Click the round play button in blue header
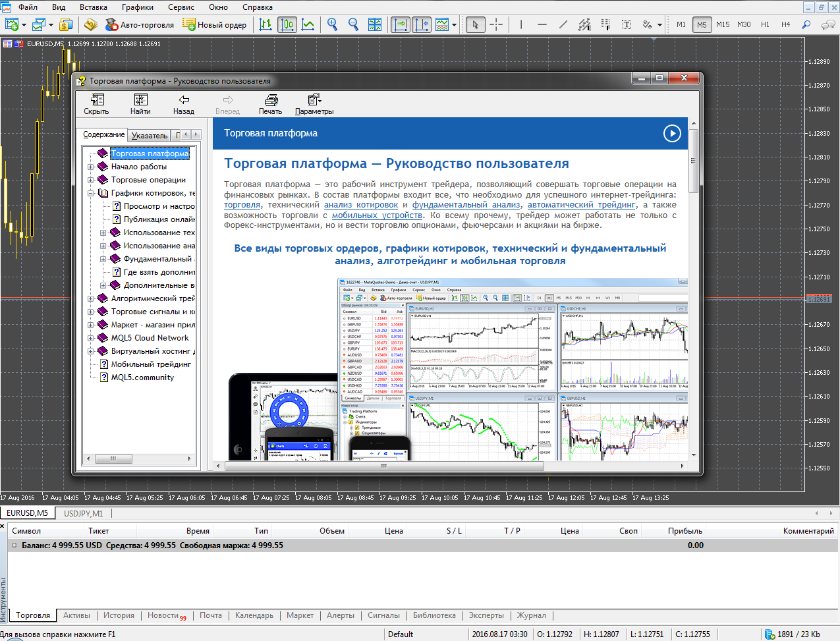The image size is (840, 641). [671, 133]
